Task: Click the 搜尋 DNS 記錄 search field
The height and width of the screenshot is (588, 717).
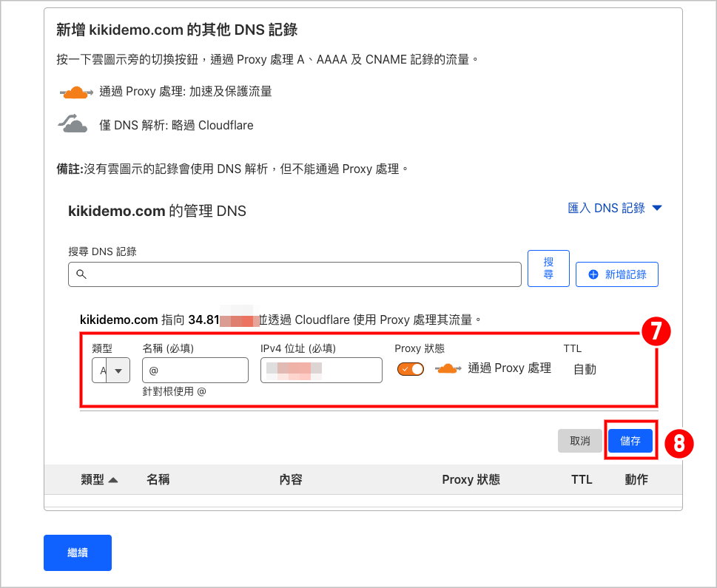Action: tap(294, 274)
